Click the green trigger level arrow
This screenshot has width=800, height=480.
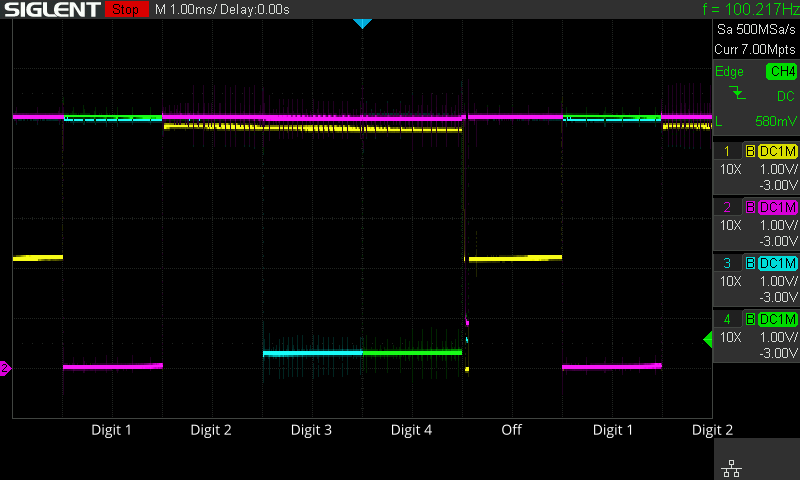[708, 339]
